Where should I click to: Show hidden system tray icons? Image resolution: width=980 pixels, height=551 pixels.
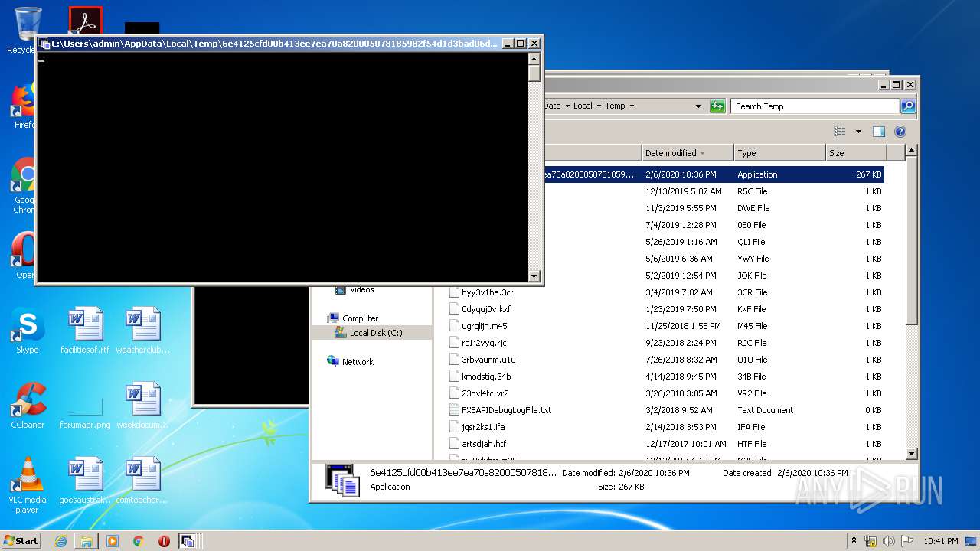click(x=854, y=541)
